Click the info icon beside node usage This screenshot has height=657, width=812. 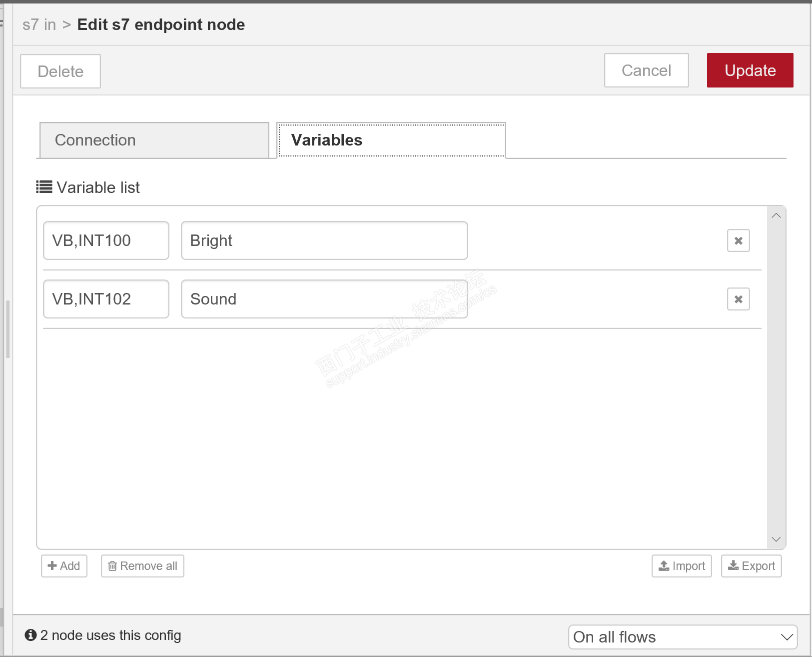[30, 635]
